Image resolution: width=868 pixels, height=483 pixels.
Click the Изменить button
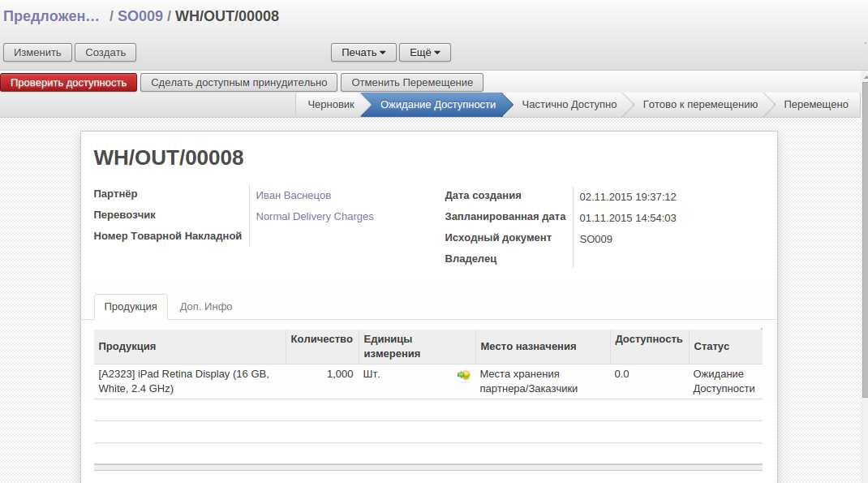(37, 53)
